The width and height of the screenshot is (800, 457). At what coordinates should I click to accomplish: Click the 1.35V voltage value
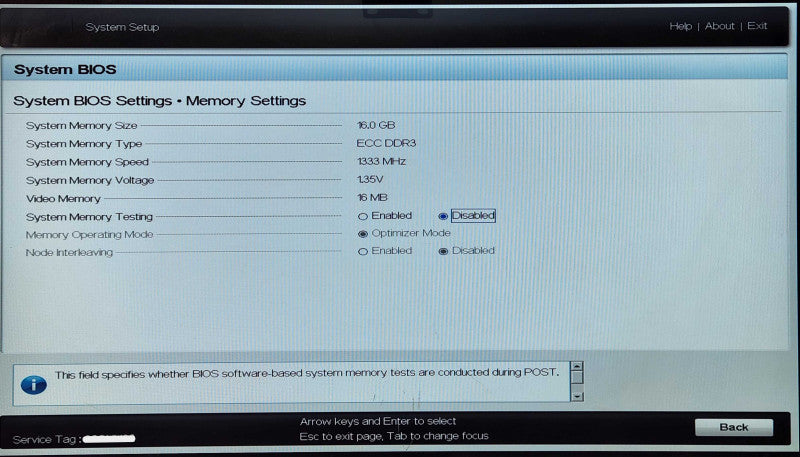point(370,180)
